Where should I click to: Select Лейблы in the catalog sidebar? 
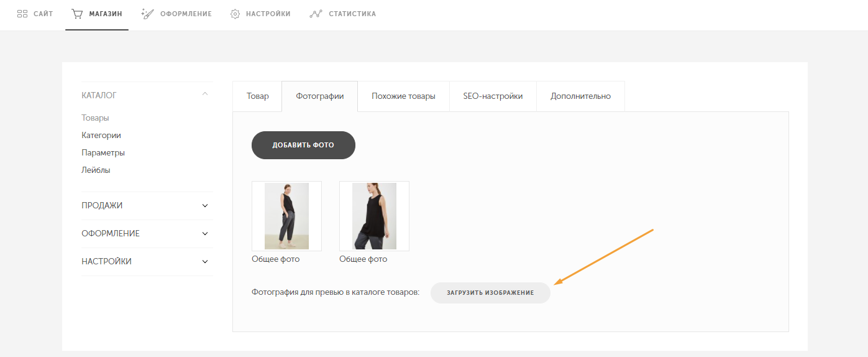coord(96,170)
